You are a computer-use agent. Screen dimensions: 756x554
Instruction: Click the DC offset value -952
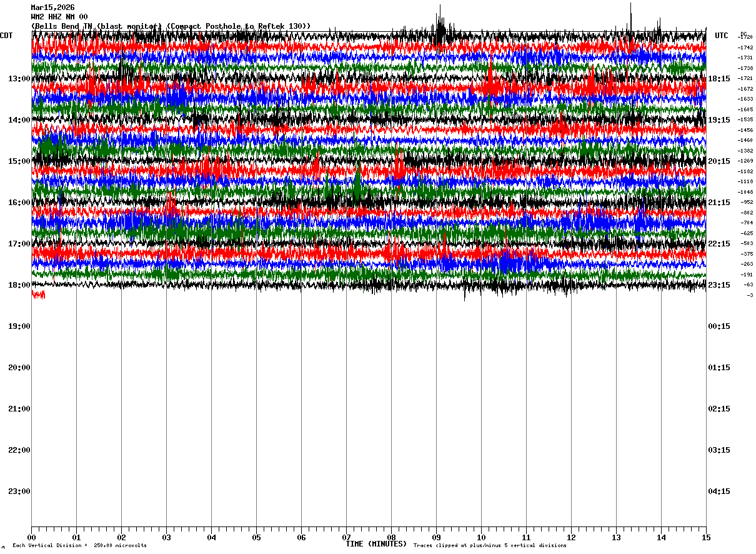pos(746,202)
